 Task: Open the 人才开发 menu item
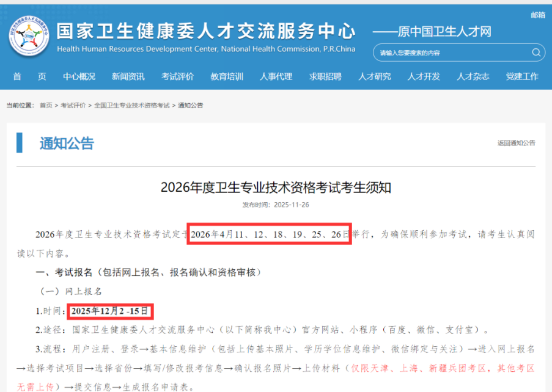click(424, 77)
